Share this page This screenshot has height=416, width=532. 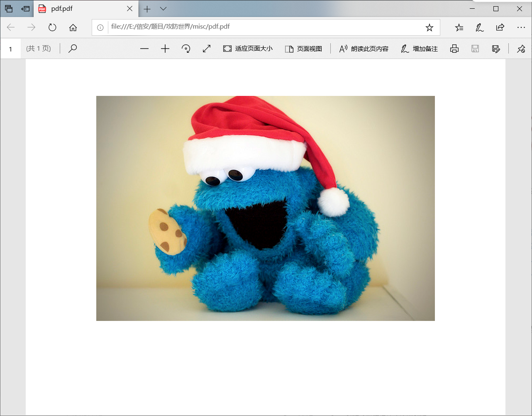click(x=500, y=27)
